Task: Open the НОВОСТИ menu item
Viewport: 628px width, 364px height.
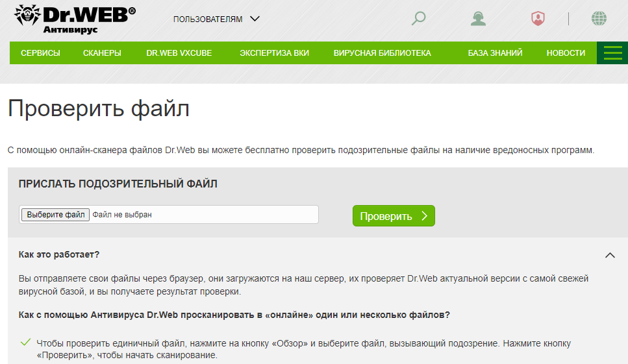Action: tap(566, 53)
